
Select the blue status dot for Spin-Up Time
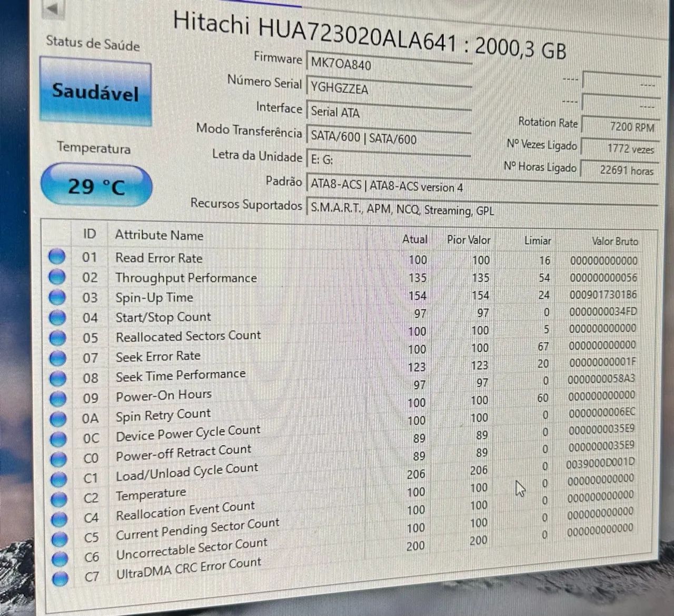coord(57,297)
